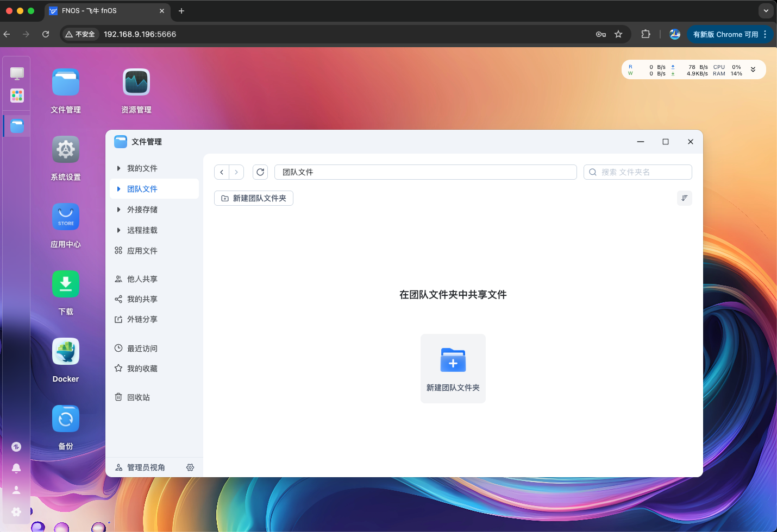Click the refresh button in file manager
This screenshot has height=532, width=777.
point(260,172)
